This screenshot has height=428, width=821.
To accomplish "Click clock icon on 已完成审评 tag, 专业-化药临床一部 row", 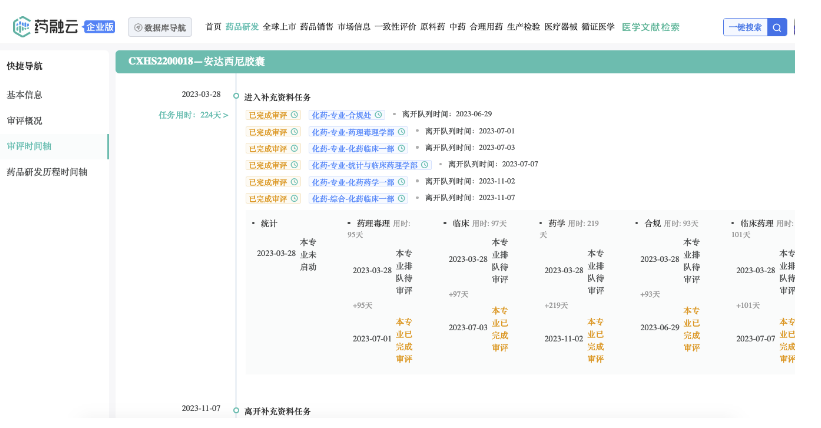I will (x=294, y=148).
